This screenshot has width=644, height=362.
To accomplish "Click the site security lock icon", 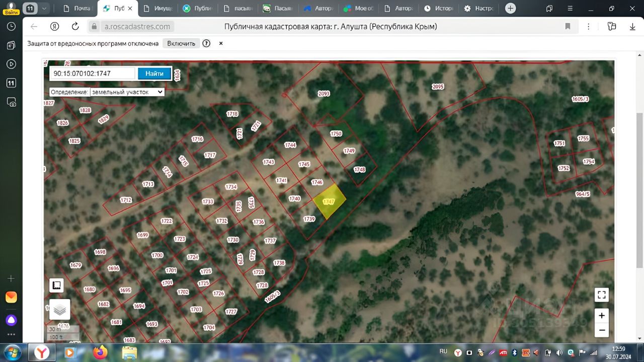I will click(94, 27).
